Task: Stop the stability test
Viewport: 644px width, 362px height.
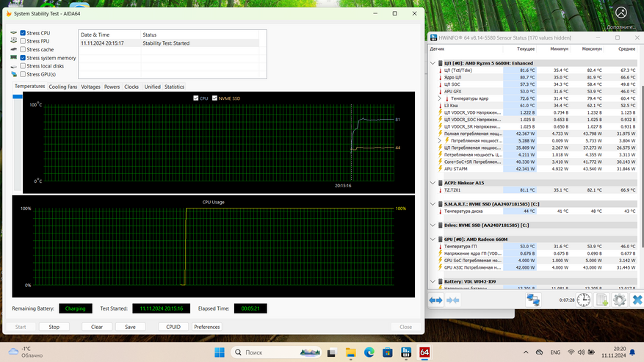Action: pyautogui.click(x=54, y=327)
